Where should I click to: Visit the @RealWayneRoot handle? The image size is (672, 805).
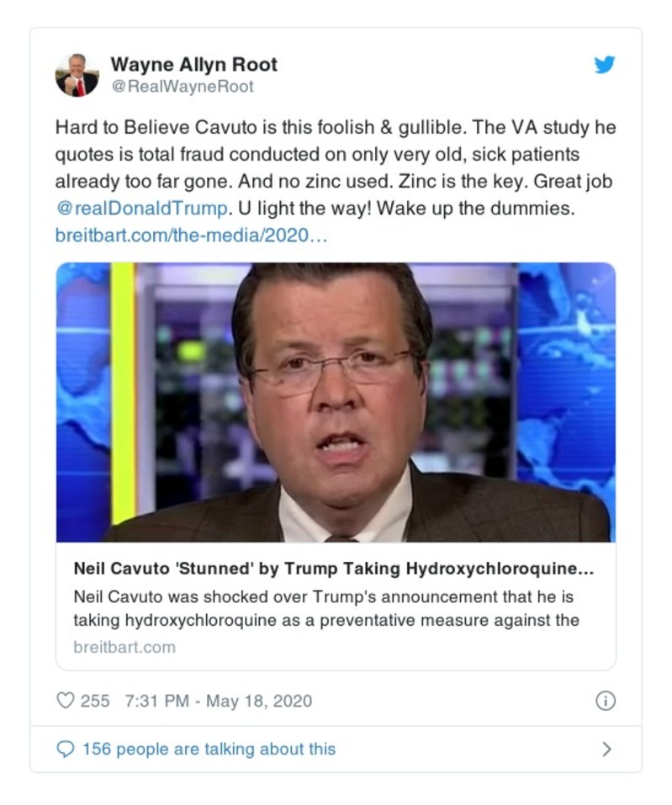tap(182, 87)
